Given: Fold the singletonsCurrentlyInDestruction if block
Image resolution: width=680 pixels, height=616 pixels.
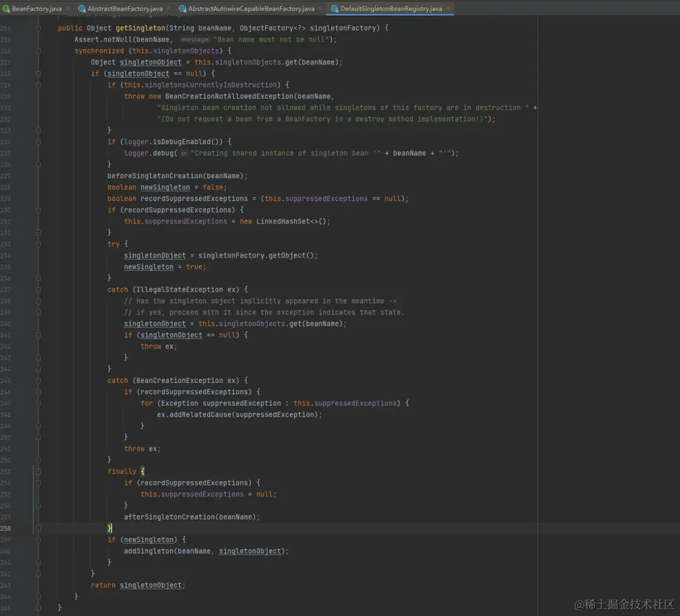Looking at the screenshot, I should [38, 85].
